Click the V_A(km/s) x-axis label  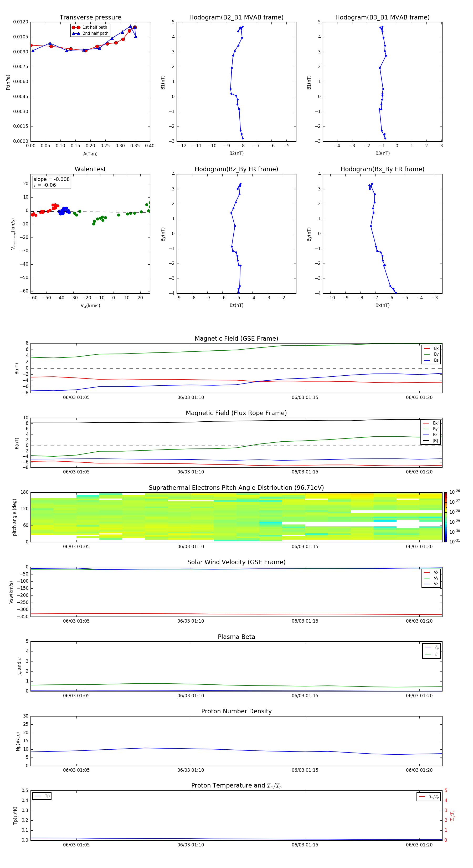point(90,306)
